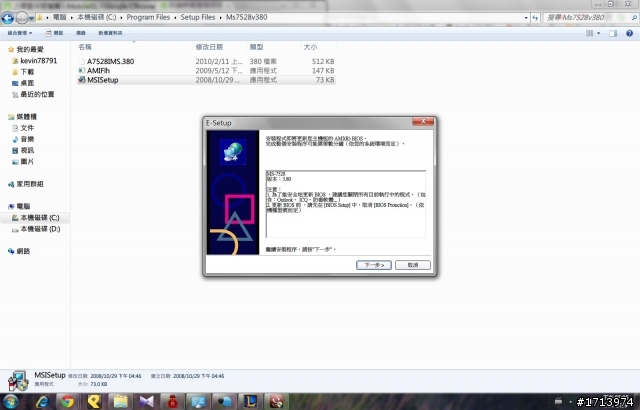This screenshot has width=640, height=410.
Task: Click the refresh button beside the address bar
Action: tap(535, 18)
